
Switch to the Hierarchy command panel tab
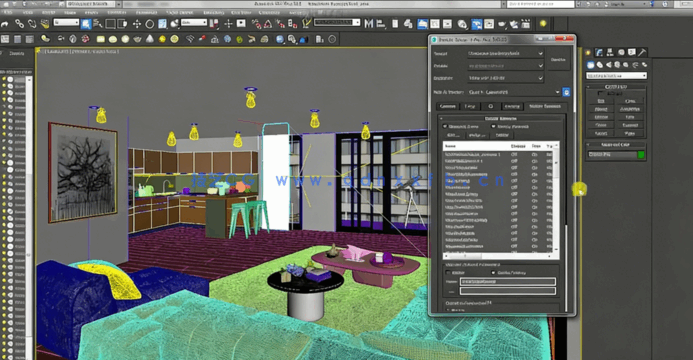coord(610,53)
